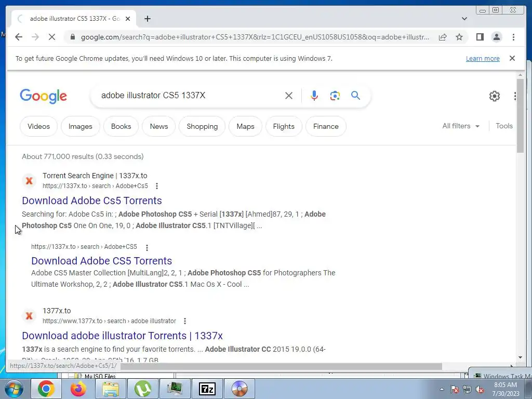
Task: Bookmark this tab with star
Action: (x=459, y=37)
